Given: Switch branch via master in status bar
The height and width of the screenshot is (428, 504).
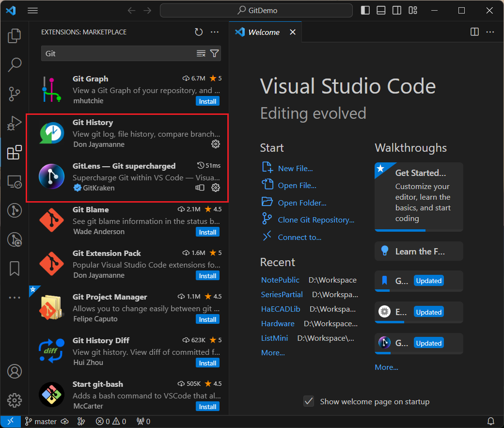Looking at the screenshot, I should 41,422.
